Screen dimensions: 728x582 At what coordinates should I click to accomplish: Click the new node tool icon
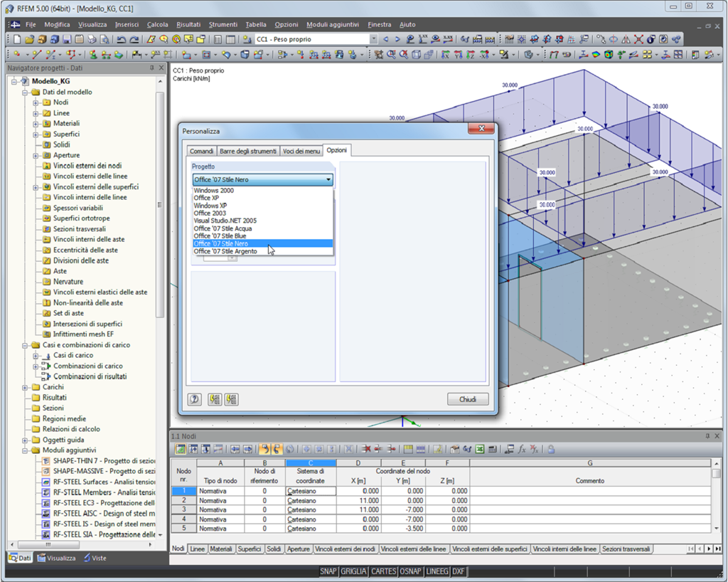pyautogui.click(x=17, y=54)
